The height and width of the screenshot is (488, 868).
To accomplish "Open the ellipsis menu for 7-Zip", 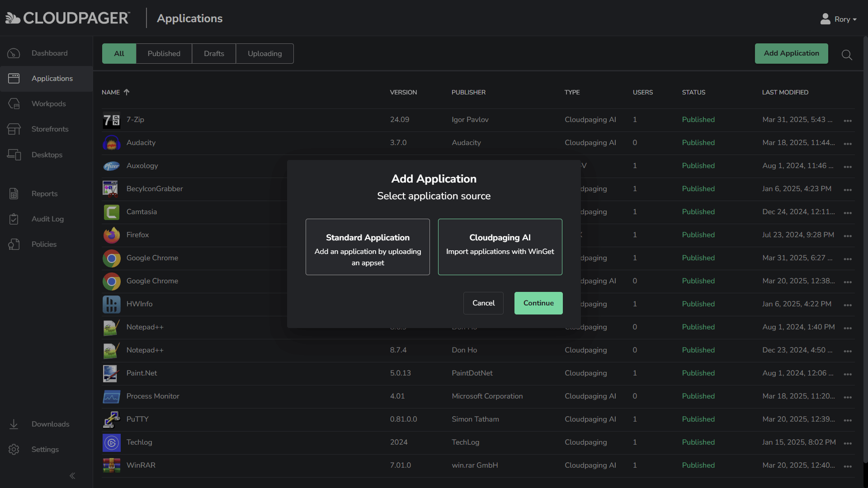I will pos(848,121).
